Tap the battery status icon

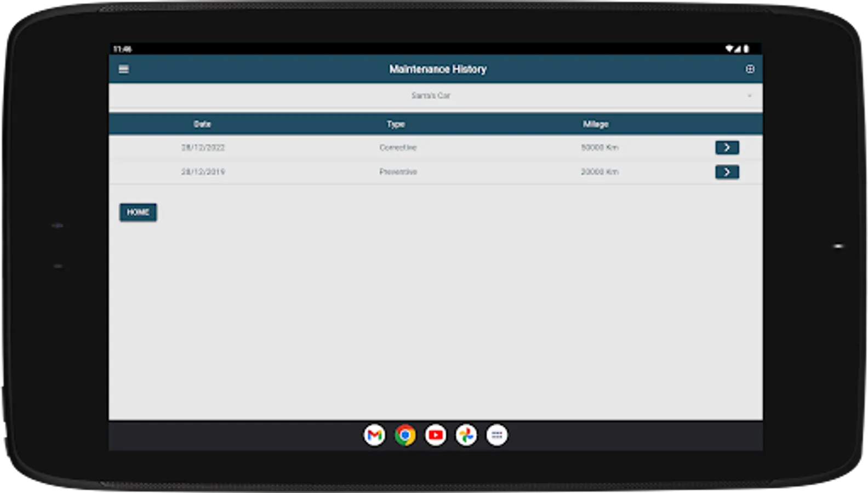tap(746, 49)
